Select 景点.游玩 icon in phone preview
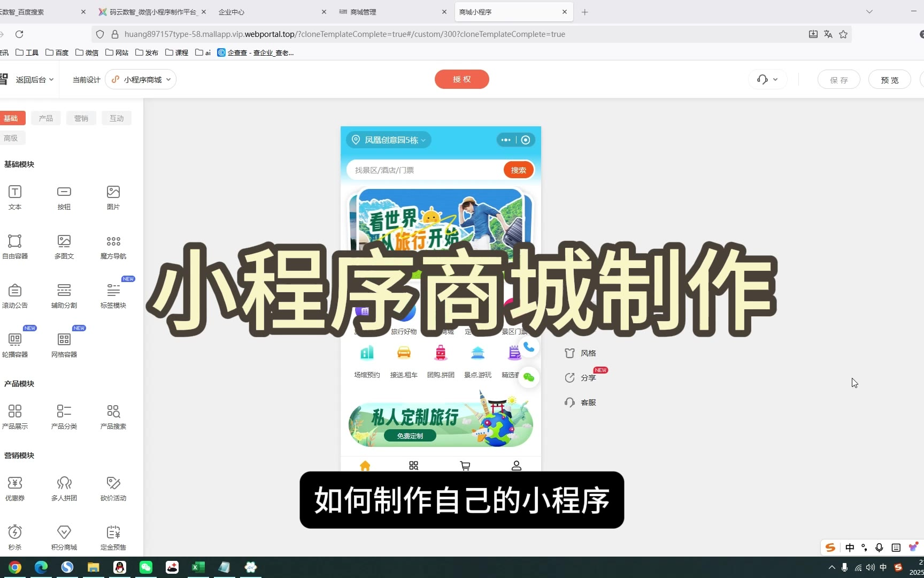The width and height of the screenshot is (924, 578). [478, 361]
